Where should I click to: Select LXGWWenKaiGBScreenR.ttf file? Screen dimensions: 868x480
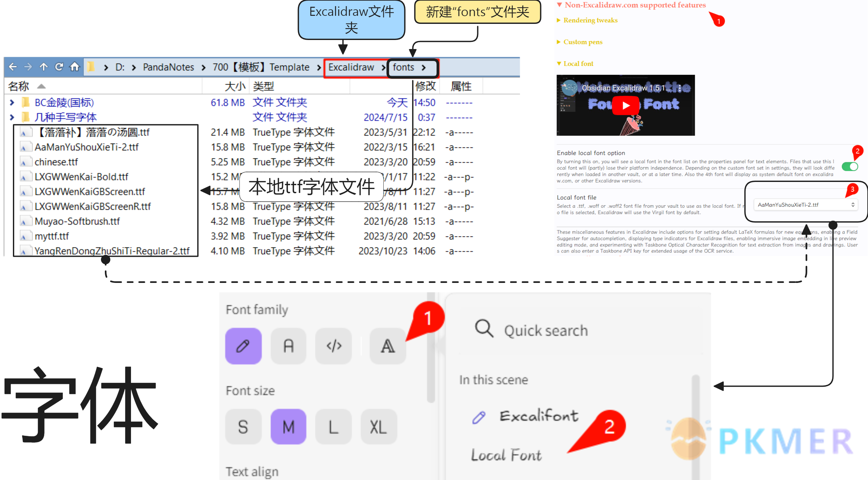click(93, 206)
